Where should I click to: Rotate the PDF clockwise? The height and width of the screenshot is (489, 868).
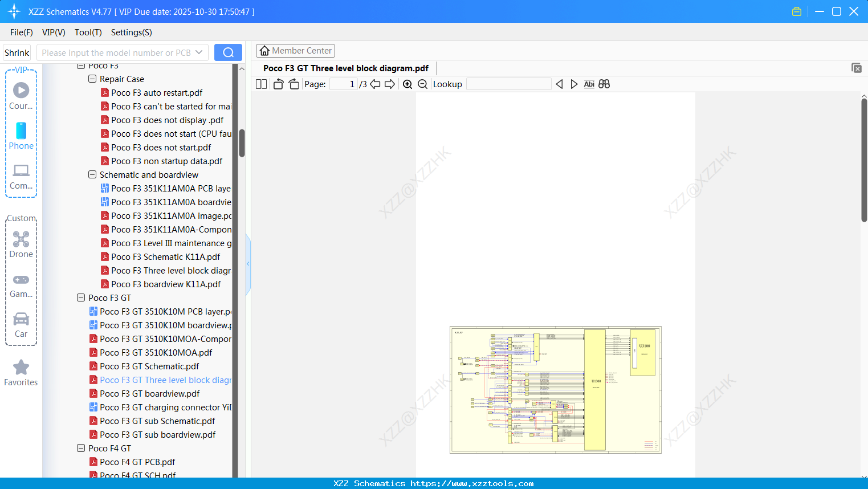click(x=294, y=84)
